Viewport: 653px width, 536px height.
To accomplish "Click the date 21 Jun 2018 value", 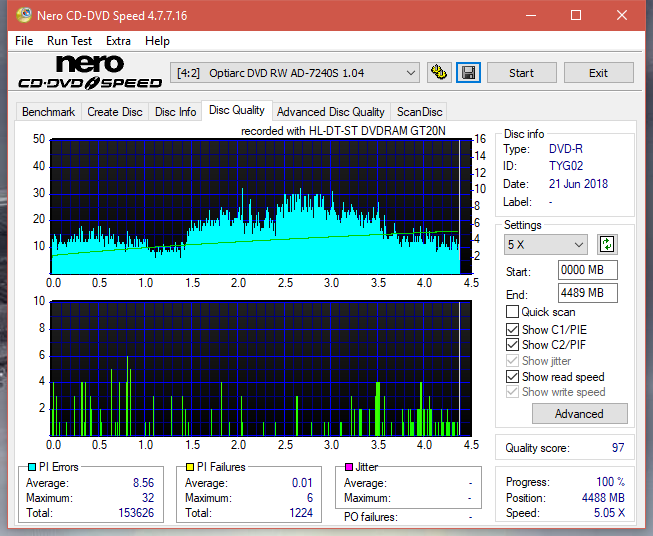I will pyautogui.click(x=578, y=184).
